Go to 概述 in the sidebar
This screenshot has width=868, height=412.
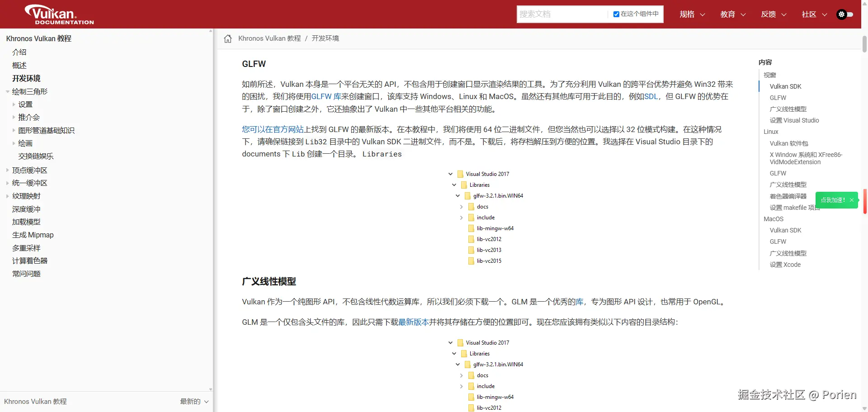coord(19,66)
